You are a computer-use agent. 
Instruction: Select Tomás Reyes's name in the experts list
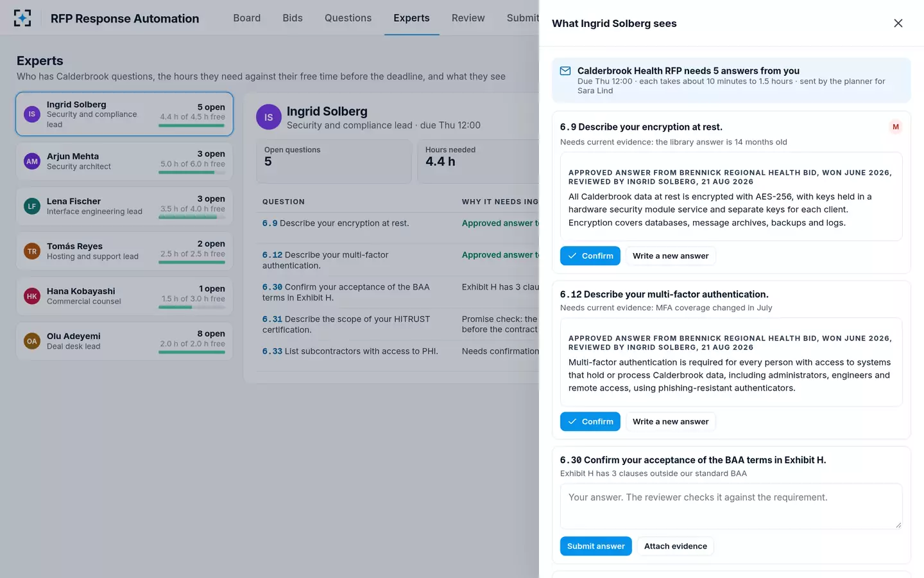coord(74,246)
